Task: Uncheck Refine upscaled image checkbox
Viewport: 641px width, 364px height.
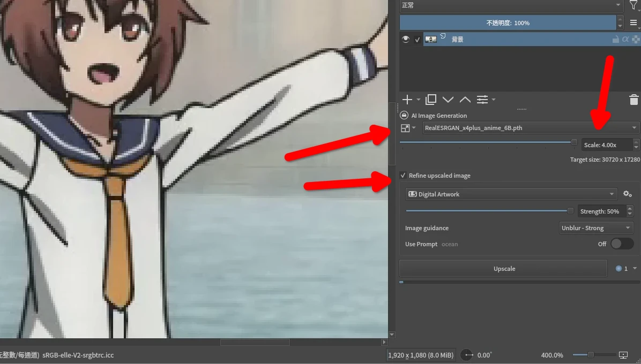Action: pyautogui.click(x=403, y=176)
